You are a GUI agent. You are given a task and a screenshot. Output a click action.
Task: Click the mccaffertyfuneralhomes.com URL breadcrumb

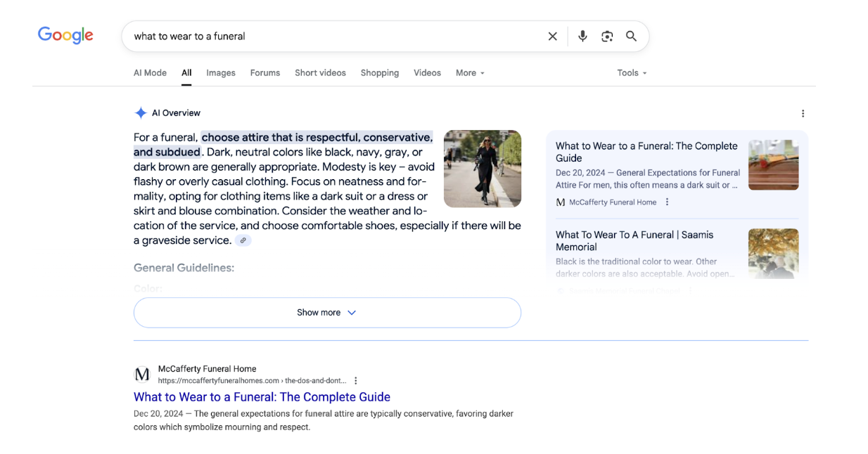[x=253, y=381]
